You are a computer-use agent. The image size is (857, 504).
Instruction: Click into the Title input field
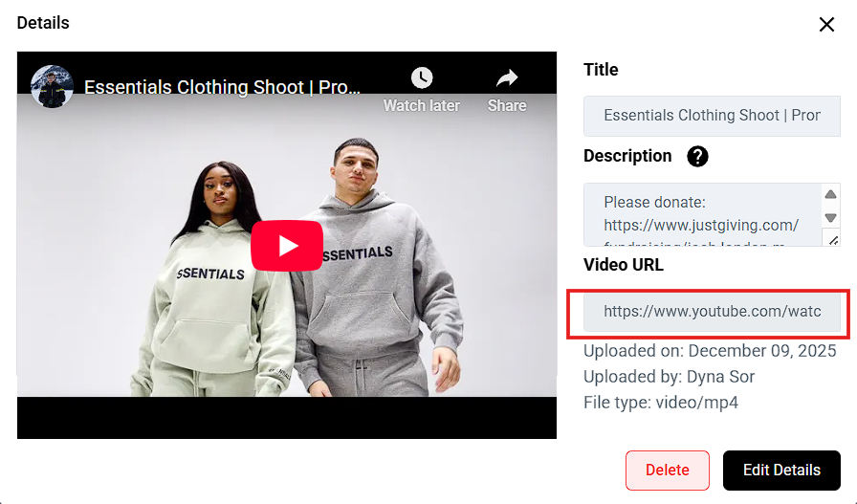[x=712, y=116]
